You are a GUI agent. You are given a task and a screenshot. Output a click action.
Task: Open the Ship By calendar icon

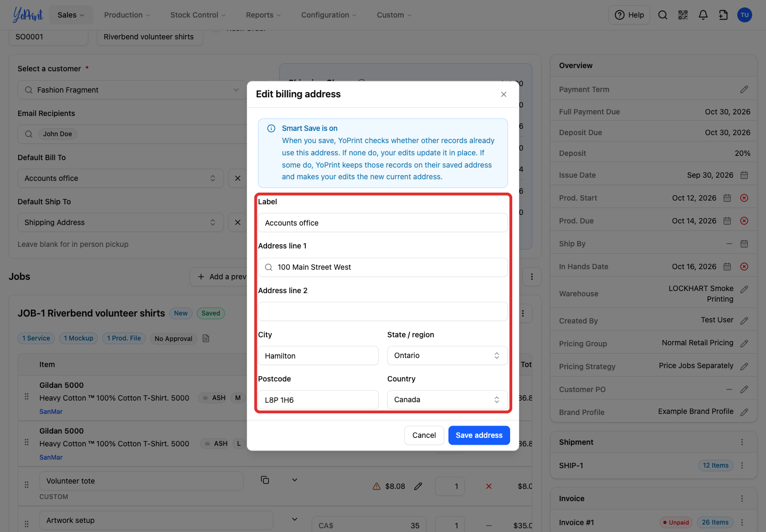[x=744, y=244]
